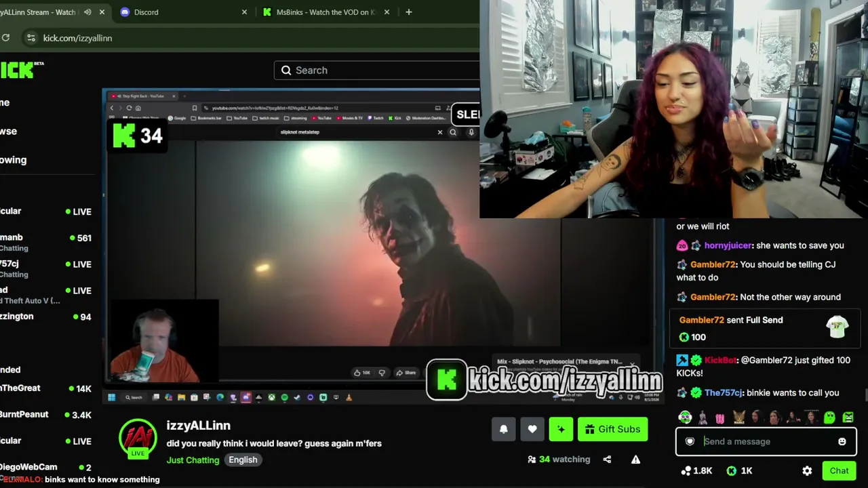Open sidebar channel with 94 viewers
This screenshot has height=488, width=868.
click(x=45, y=317)
